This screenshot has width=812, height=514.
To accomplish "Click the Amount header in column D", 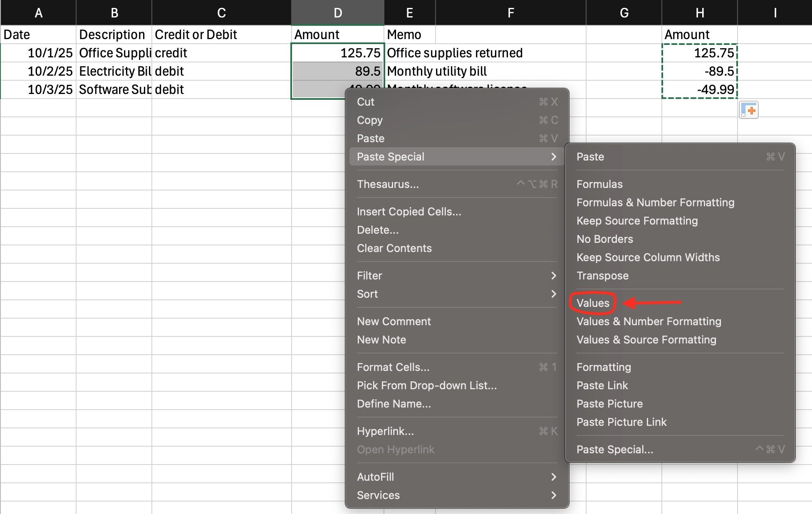I will click(338, 35).
